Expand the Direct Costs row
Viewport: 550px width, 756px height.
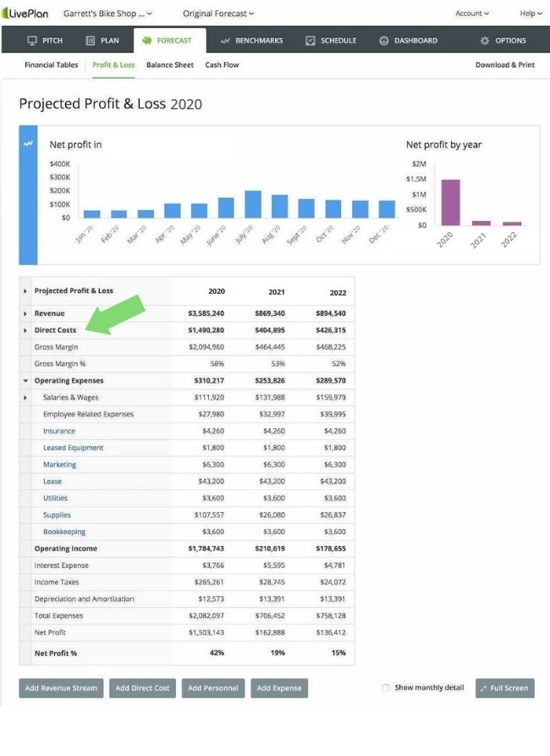[x=25, y=330]
